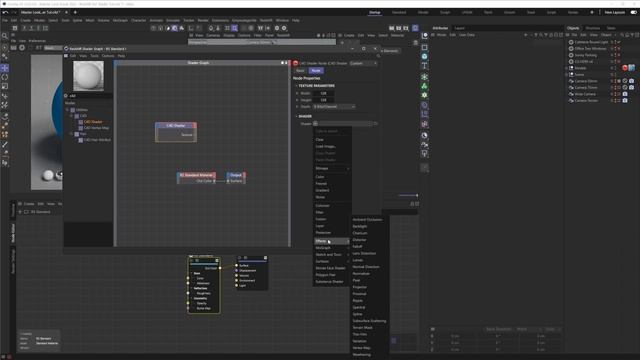This screenshot has height=360, width=640.
Task: Click the blue tag icon on Models row
Action: tap(631, 68)
